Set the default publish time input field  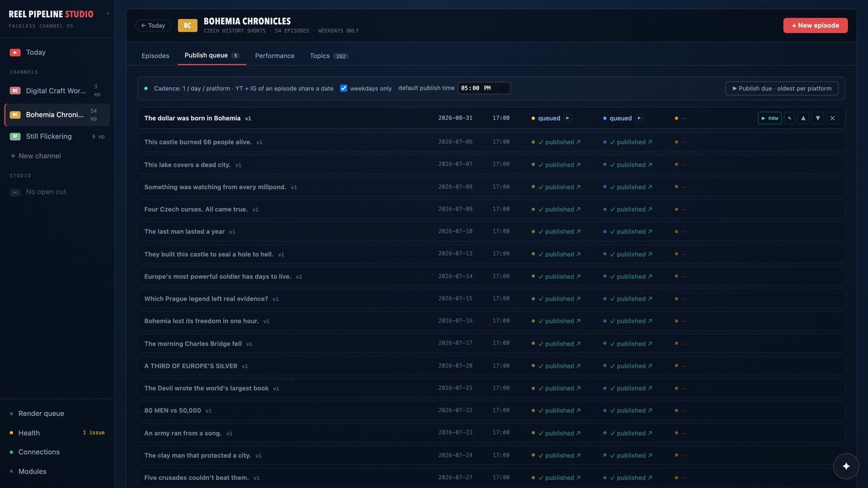(484, 88)
